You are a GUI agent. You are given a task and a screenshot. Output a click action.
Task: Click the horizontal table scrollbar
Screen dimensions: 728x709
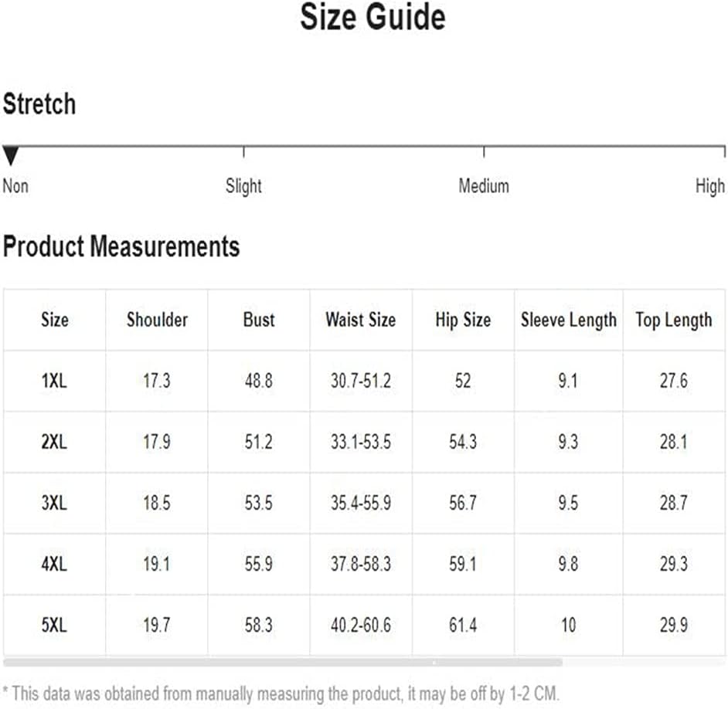click(x=283, y=662)
